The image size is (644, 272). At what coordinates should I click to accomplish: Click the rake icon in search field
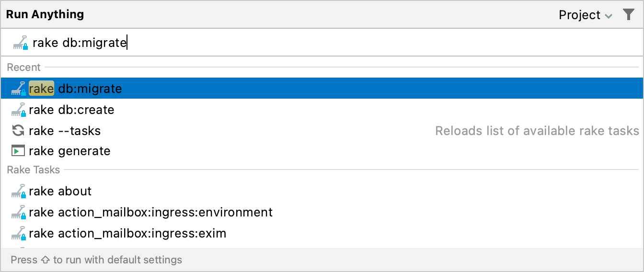coord(21,43)
